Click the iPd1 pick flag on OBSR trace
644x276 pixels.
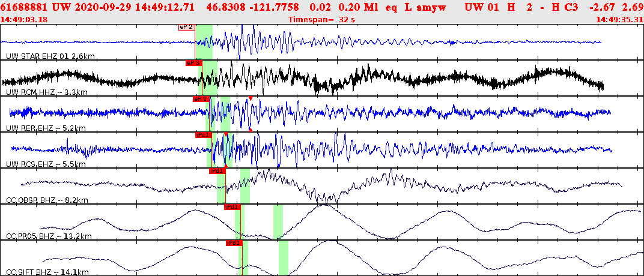217,171
